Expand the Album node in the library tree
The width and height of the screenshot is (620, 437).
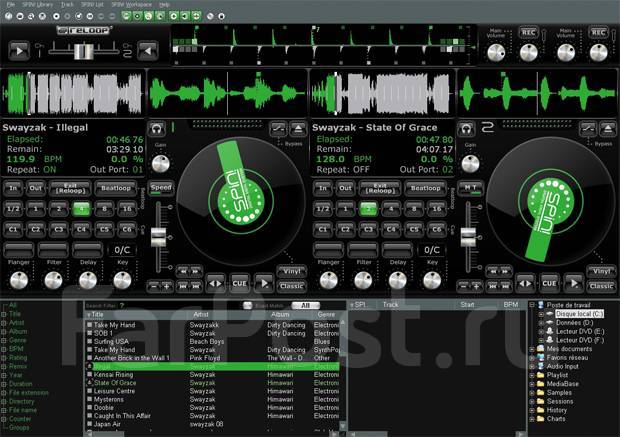pyautogui.click(x=4, y=332)
